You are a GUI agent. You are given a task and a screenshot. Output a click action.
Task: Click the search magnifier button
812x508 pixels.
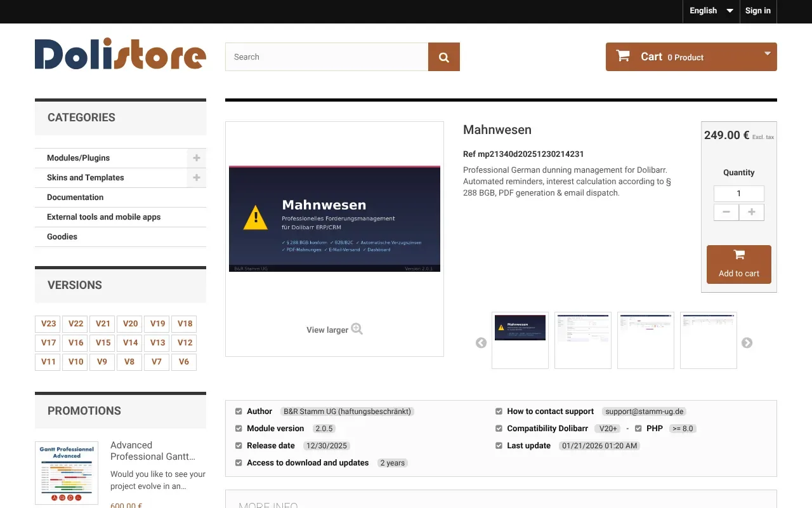pos(444,57)
